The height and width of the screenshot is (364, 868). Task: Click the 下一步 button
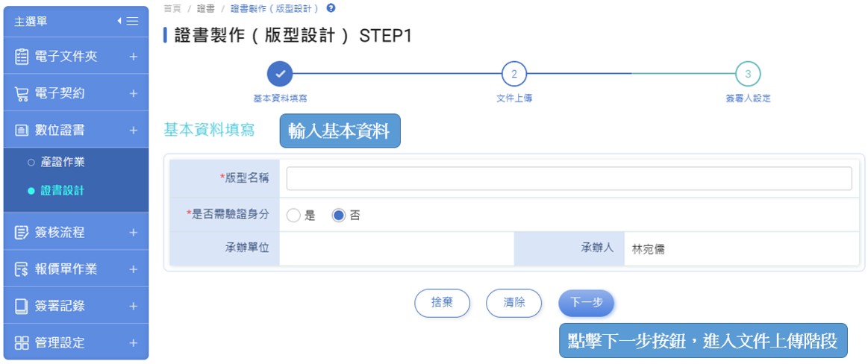586,303
